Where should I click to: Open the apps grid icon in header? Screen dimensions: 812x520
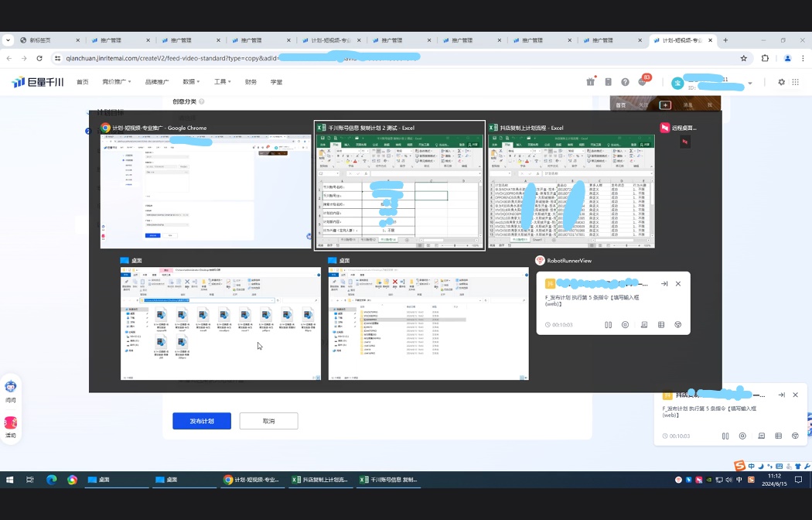coord(796,82)
